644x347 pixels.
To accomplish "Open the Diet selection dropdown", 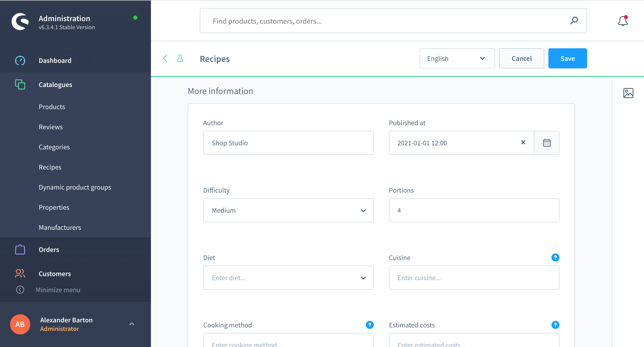I will click(x=288, y=278).
